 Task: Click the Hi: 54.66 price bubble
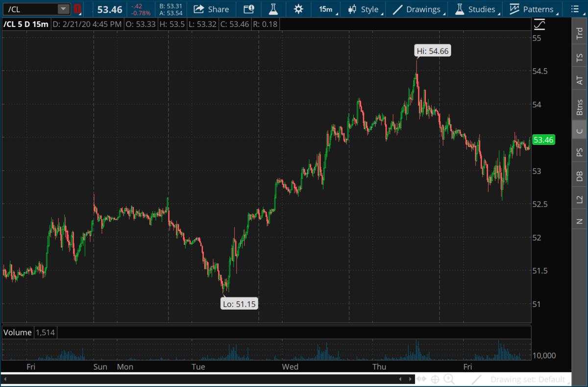[x=433, y=51]
